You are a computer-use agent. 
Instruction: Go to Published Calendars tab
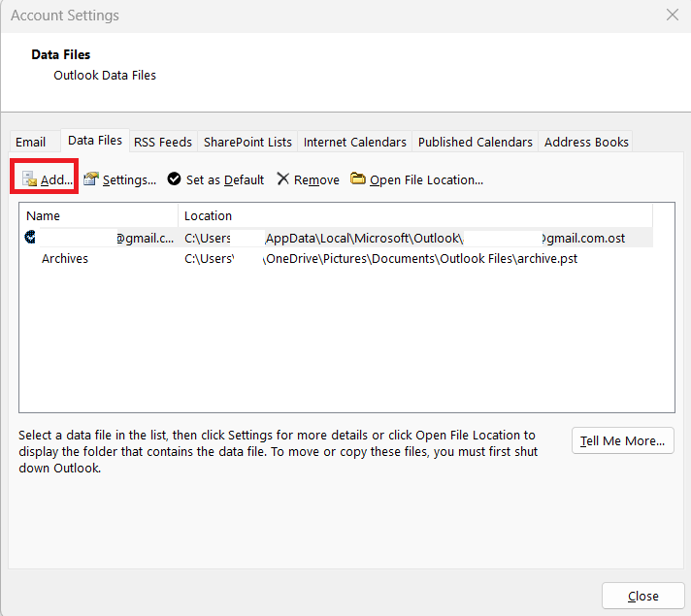[476, 142]
